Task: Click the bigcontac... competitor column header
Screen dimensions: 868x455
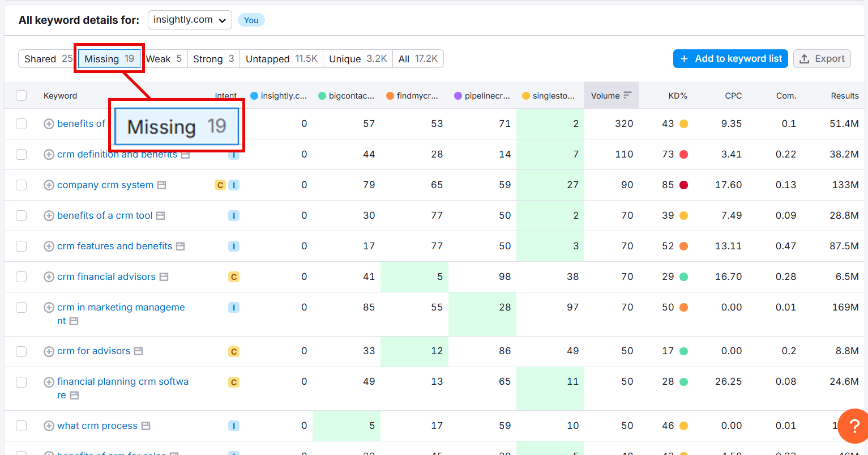Action: [347, 96]
